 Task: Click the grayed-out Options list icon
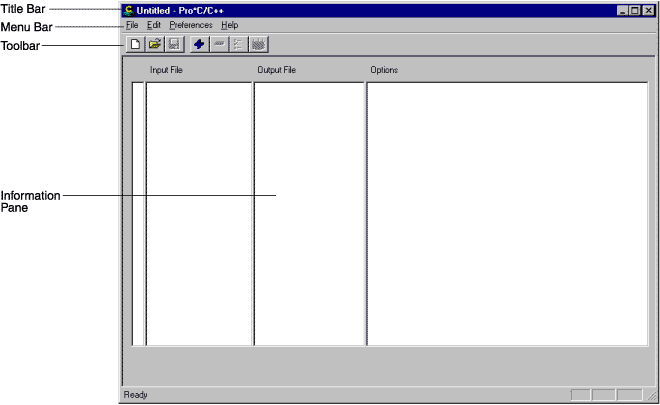click(x=238, y=45)
